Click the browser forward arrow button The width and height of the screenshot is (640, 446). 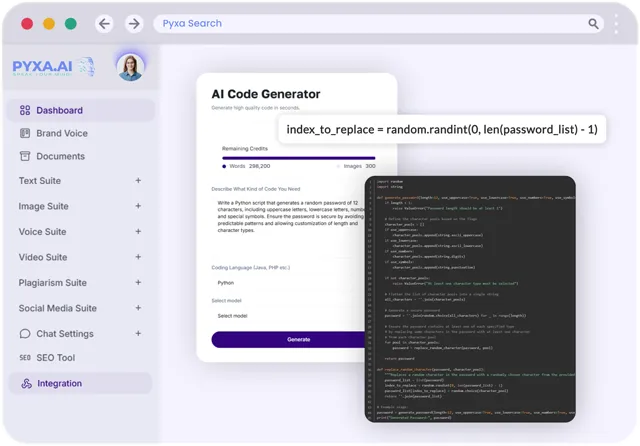pyautogui.click(x=134, y=24)
